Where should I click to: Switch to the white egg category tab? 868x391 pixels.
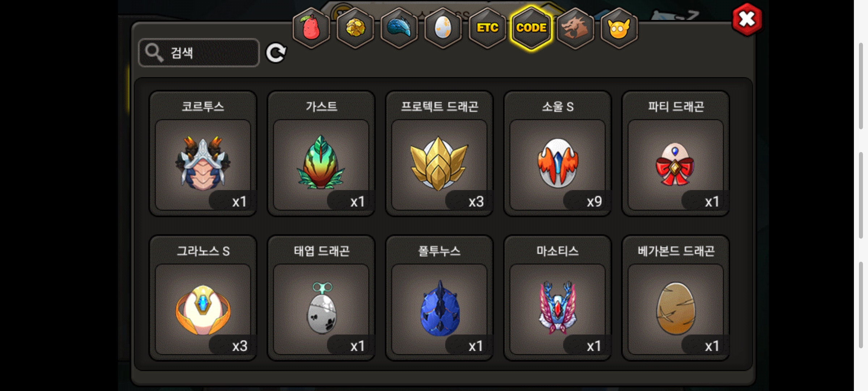point(443,28)
